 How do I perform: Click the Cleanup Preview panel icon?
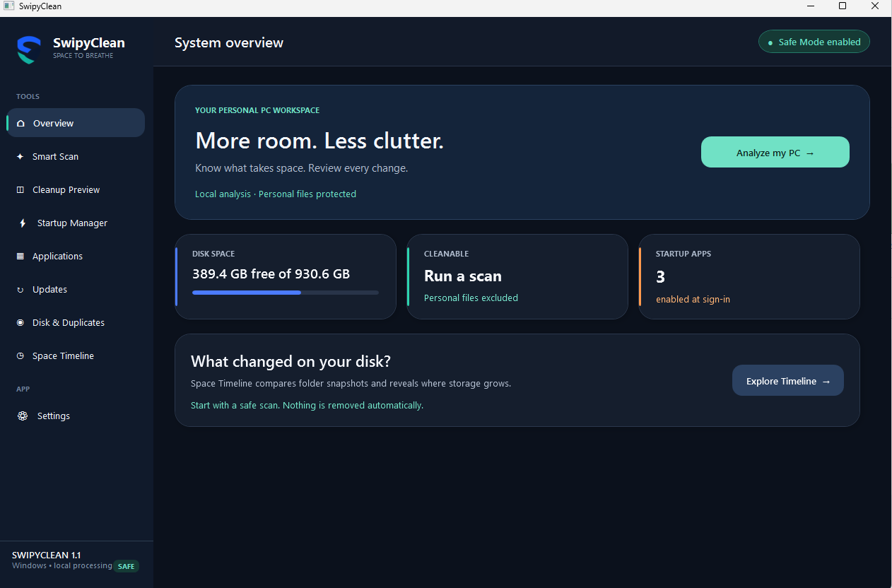[20, 190]
